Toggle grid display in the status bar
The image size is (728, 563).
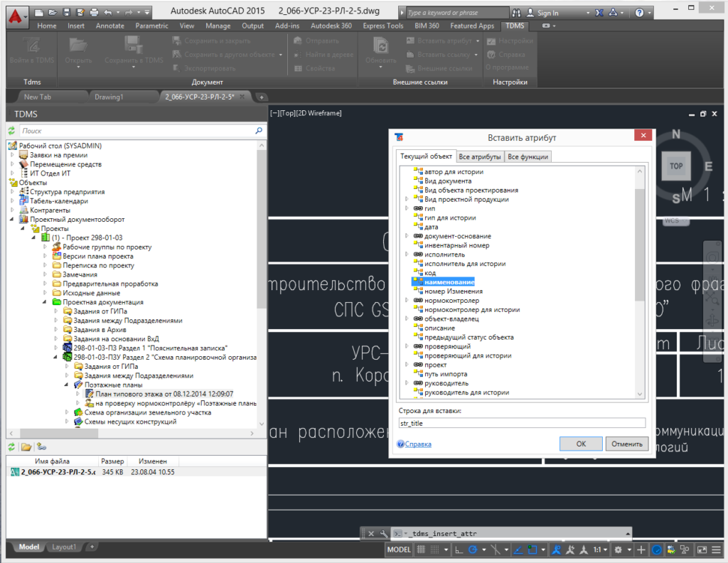tap(419, 549)
